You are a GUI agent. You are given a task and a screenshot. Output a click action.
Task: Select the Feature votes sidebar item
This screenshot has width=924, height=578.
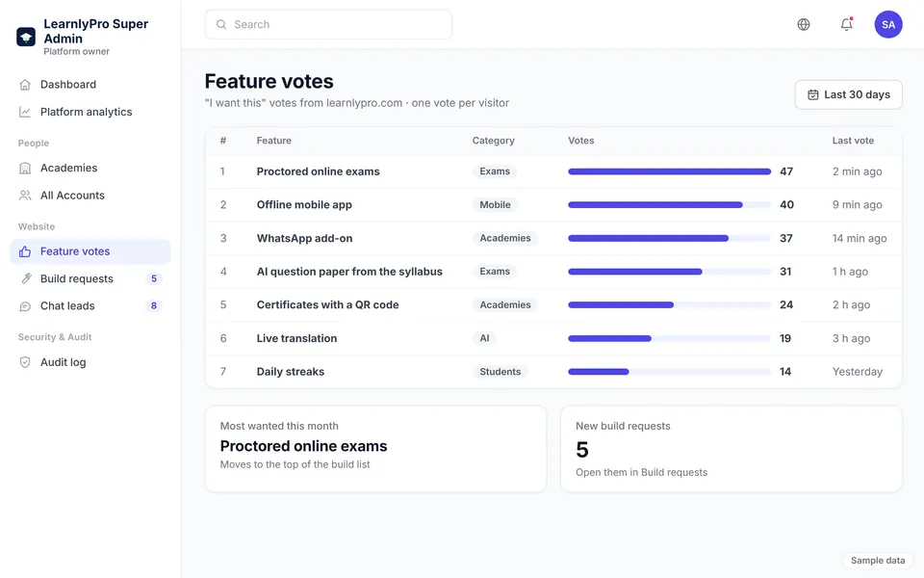click(x=90, y=251)
